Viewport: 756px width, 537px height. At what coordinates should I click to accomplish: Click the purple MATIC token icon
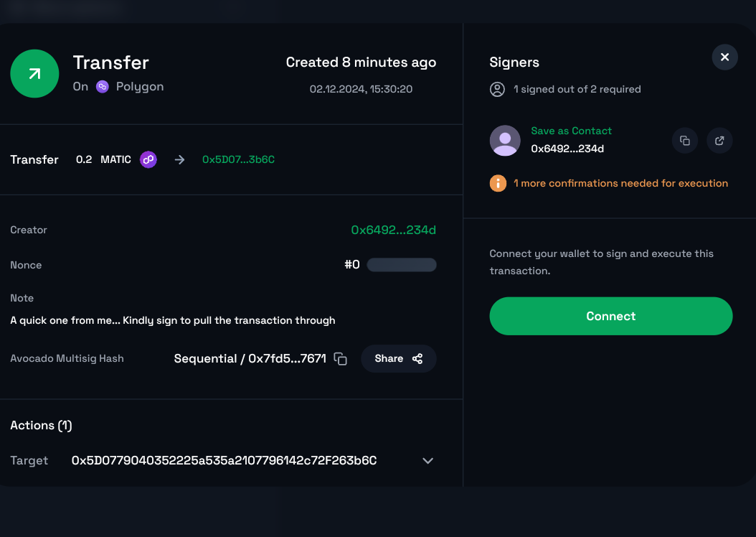coord(148,159)
